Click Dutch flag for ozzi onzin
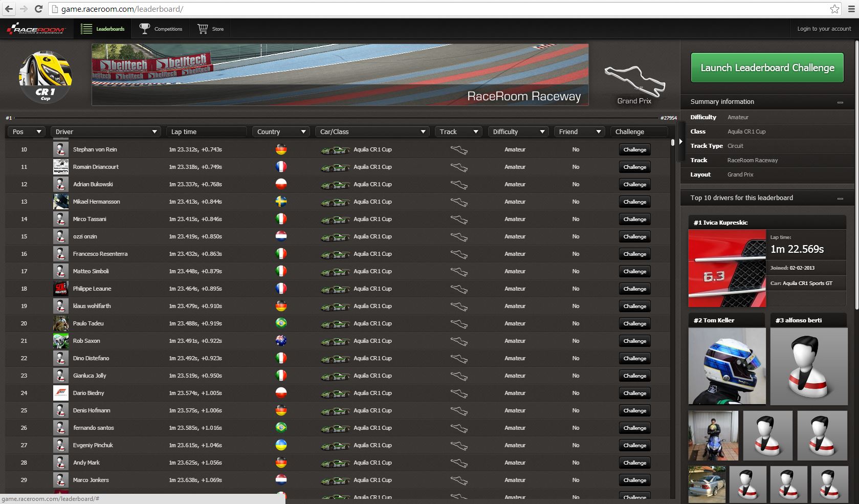This screenshot has width=859, height=504. (281, 236)
